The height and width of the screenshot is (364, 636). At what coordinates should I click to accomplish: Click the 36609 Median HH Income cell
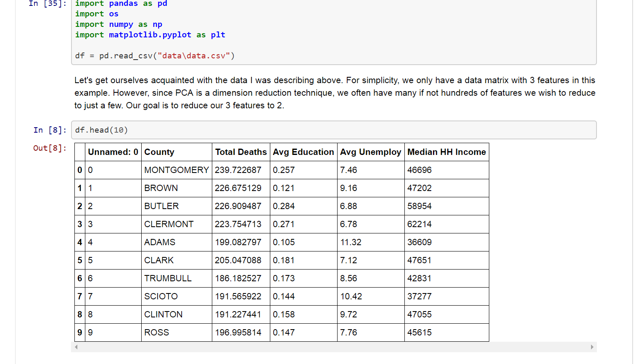coord(446,242)
